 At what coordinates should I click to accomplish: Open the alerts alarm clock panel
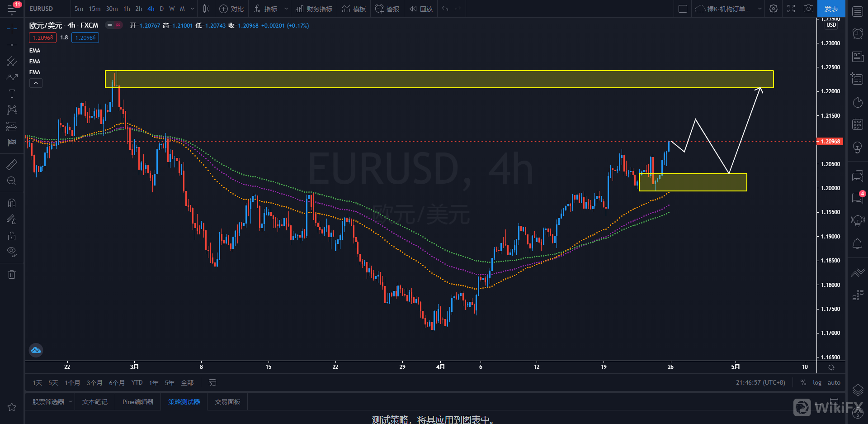click(857, 33)
